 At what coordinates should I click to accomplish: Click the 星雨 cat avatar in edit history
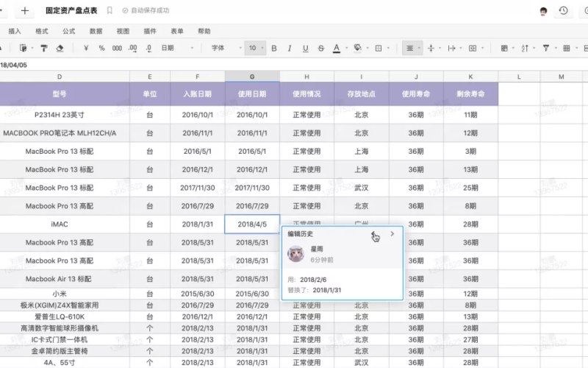pyautogui.click(x=295, y=254)
